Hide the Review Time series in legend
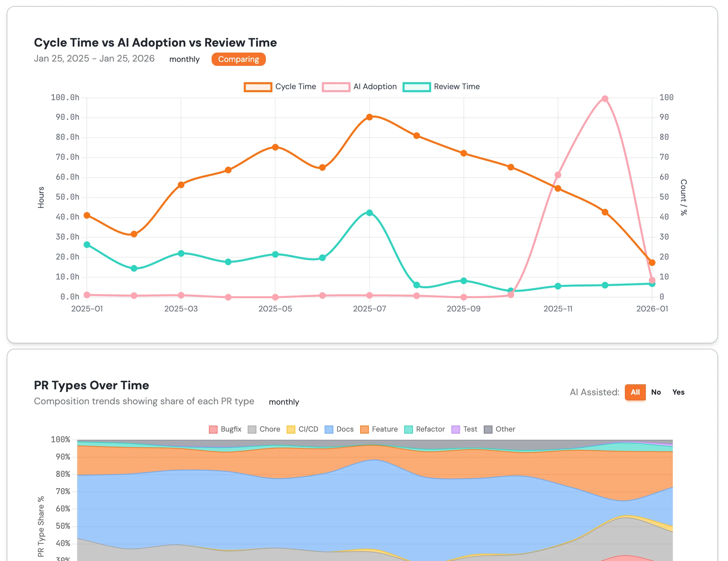Screen dimensions: 728x561 [x=417, y=87]
